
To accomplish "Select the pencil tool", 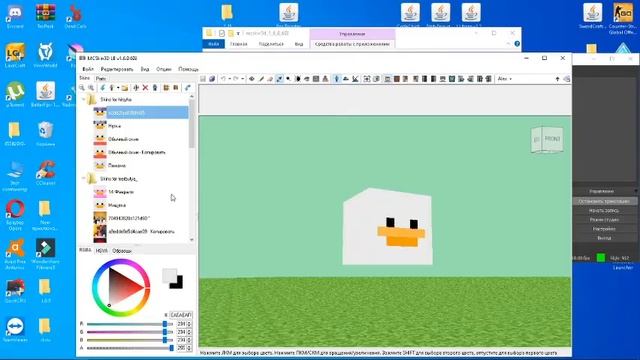I will (261, 79).
